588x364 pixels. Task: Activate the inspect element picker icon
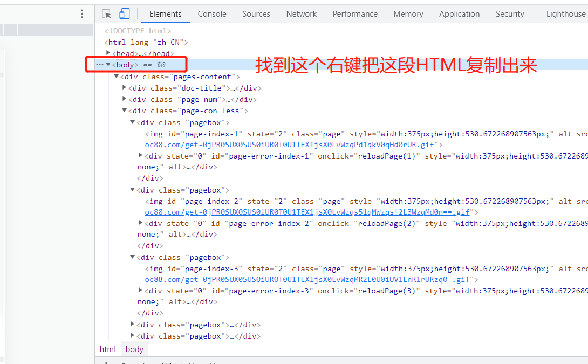tap(106, 14)
